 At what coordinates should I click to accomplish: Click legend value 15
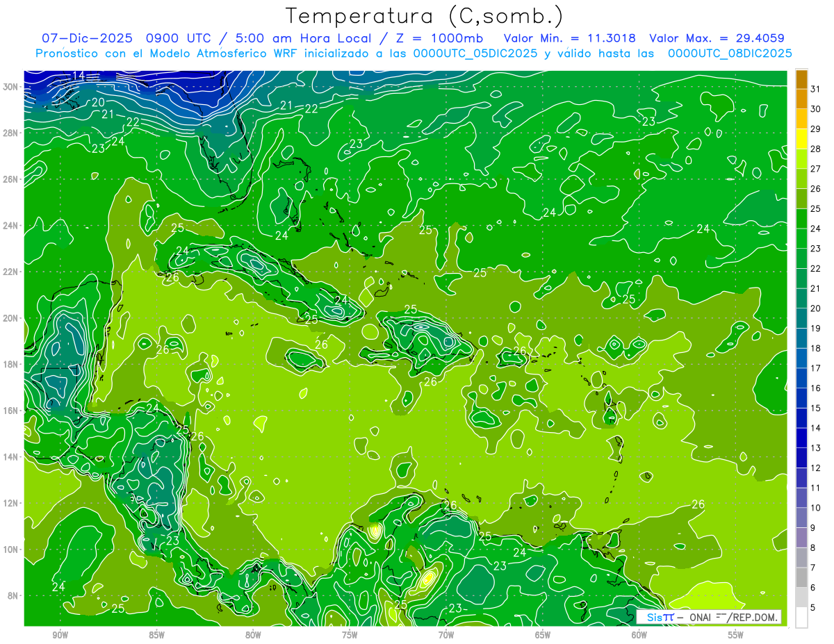815,408
